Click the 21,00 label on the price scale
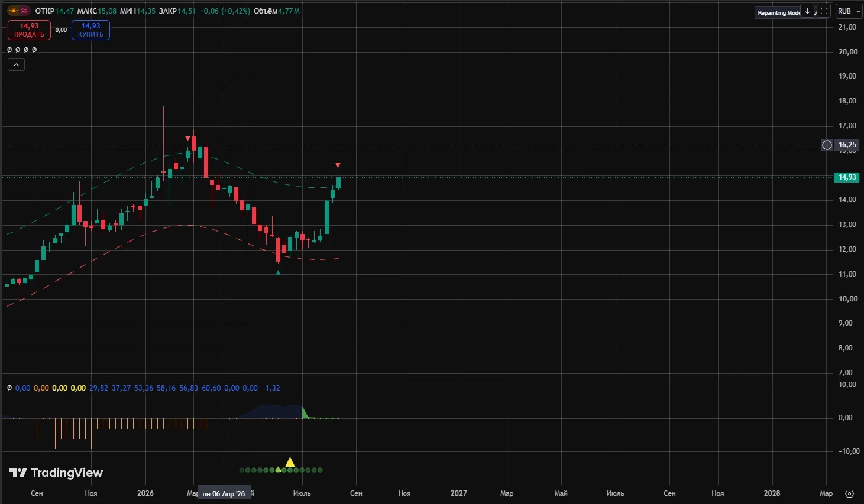 pos(847,27)
